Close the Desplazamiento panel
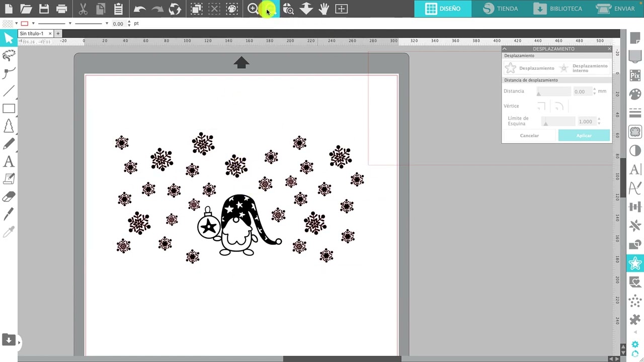 click(609, 49)
